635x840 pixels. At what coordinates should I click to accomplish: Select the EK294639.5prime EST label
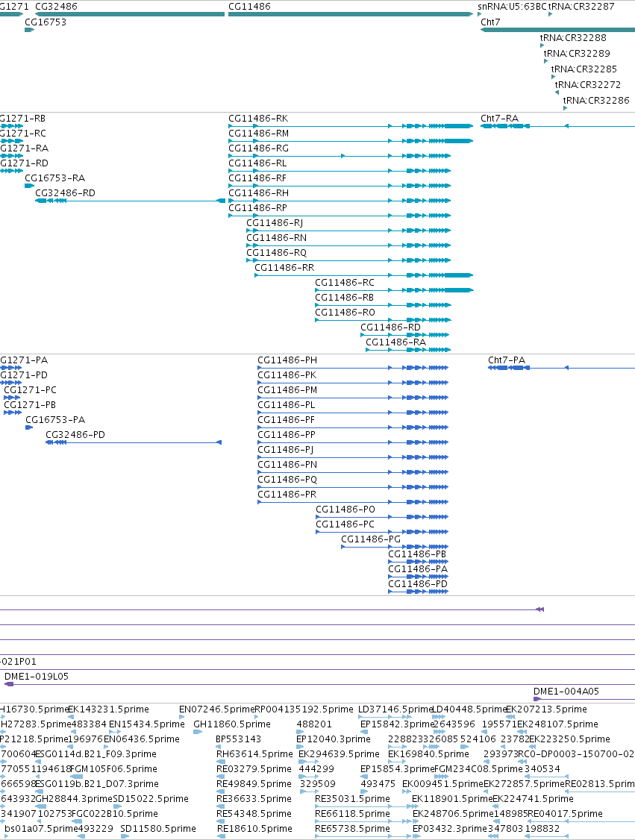coord(340,754)
